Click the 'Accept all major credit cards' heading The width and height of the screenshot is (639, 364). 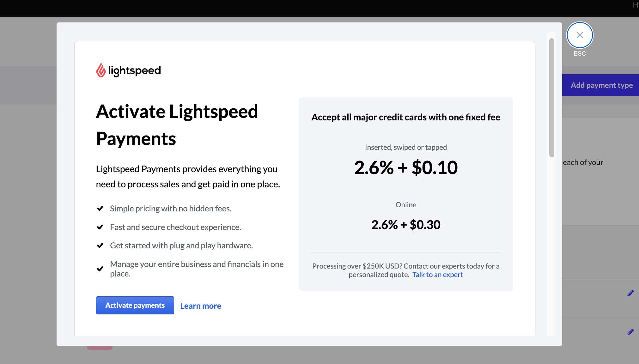pos(405,117)
